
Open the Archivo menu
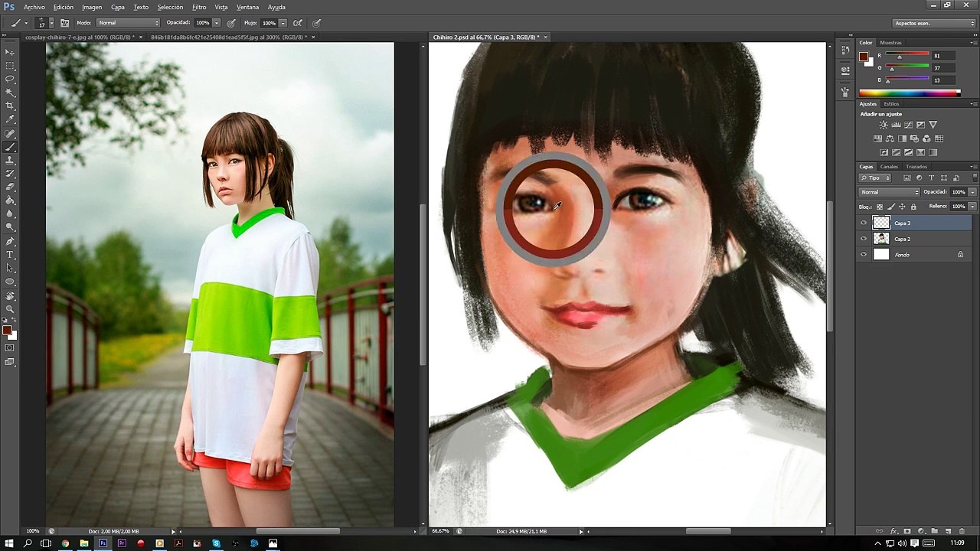coord(34,7)
